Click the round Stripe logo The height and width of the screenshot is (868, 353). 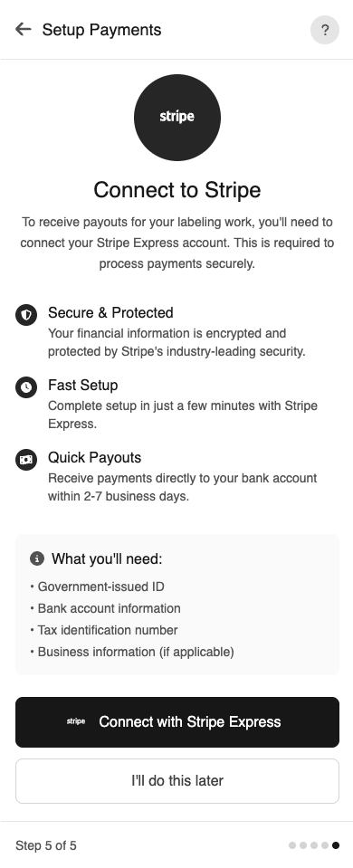click(177, 118)
